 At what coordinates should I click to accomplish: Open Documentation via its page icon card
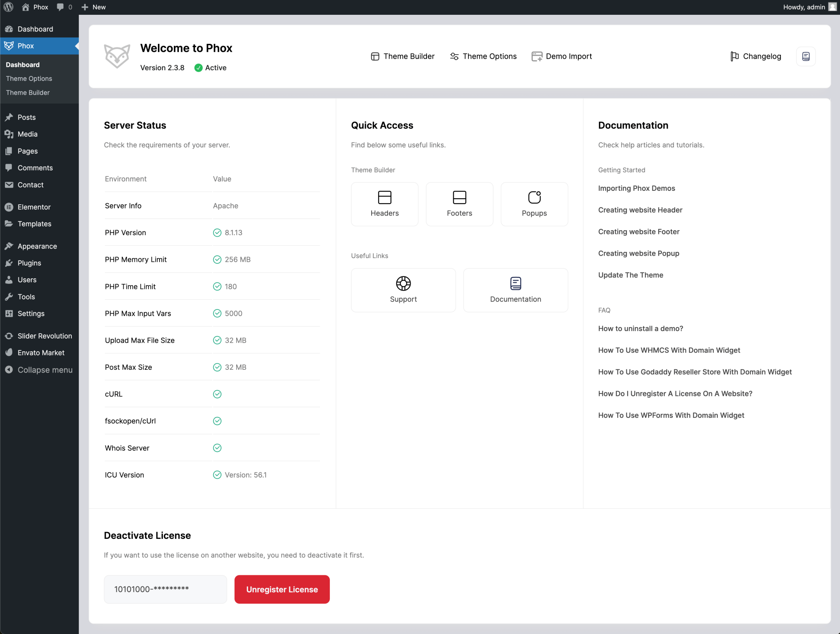[x=515, y=283]
